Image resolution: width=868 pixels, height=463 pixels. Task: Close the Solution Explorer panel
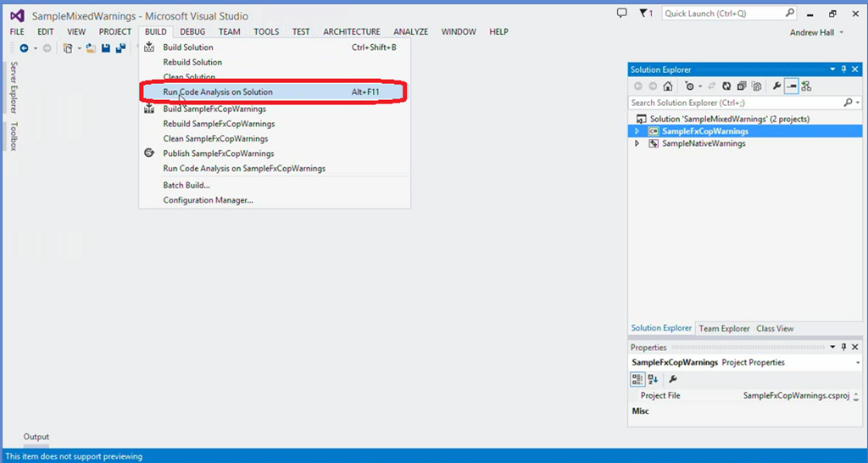pyautogui.click(x=855, y=70)
